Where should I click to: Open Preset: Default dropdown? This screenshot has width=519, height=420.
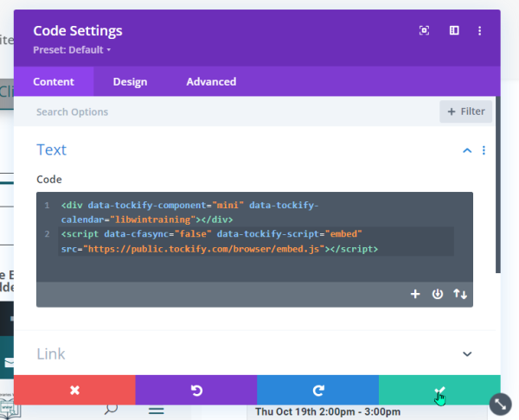click(72, 50)
